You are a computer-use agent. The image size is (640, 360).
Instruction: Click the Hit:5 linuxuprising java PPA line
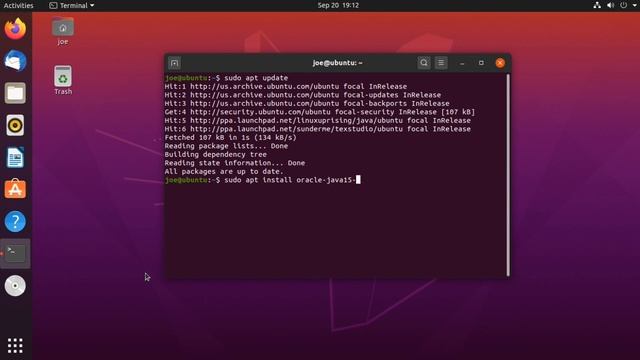click(x=318, y=120)
